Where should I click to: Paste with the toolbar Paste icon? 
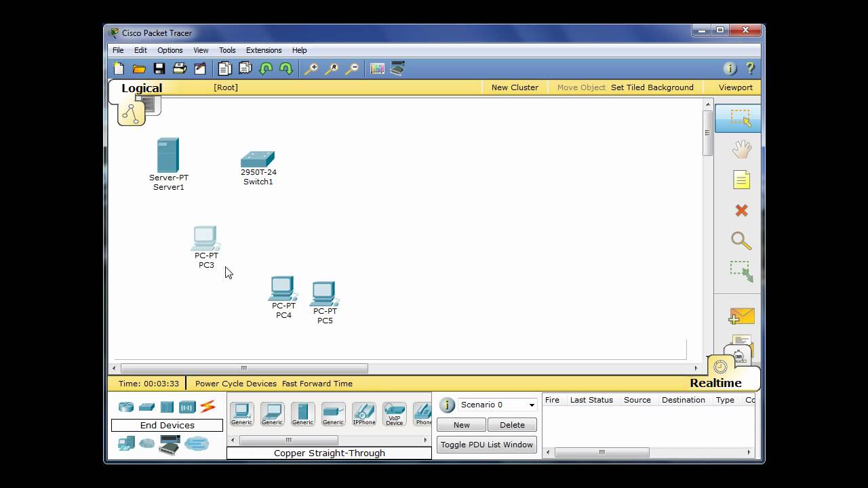coord(245,68)
